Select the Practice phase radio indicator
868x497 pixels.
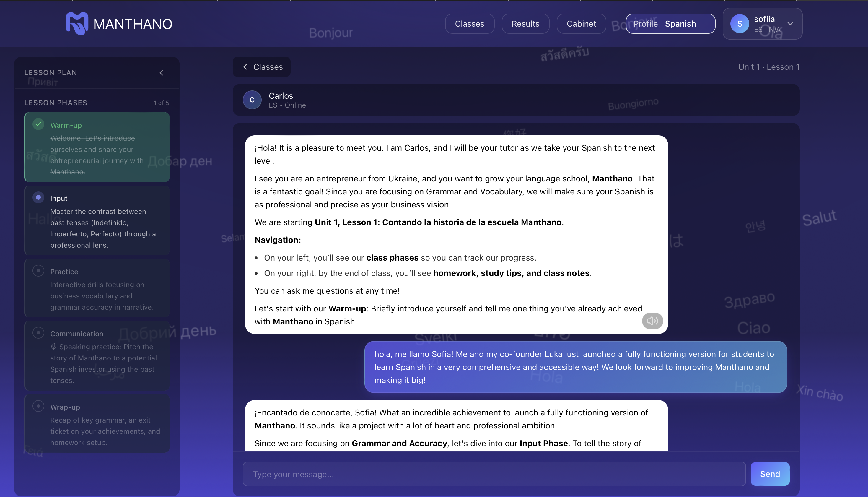(x=39, y=271)
